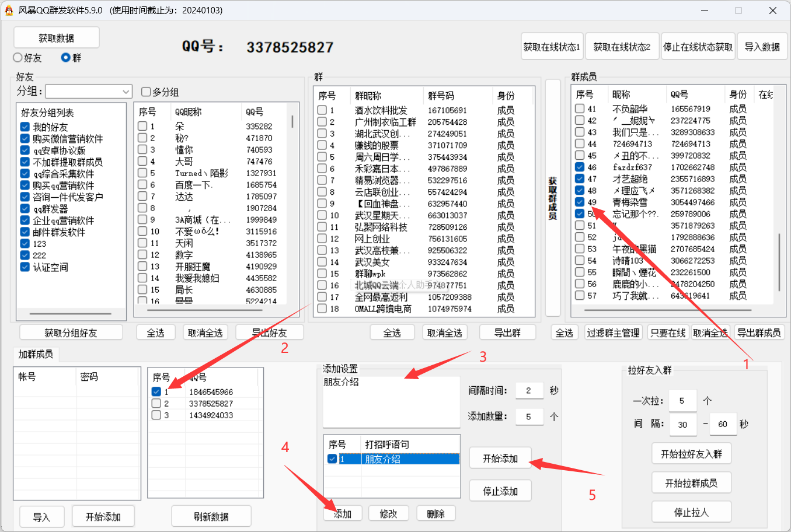Click 获取在线状态1 button

point(552,47)
